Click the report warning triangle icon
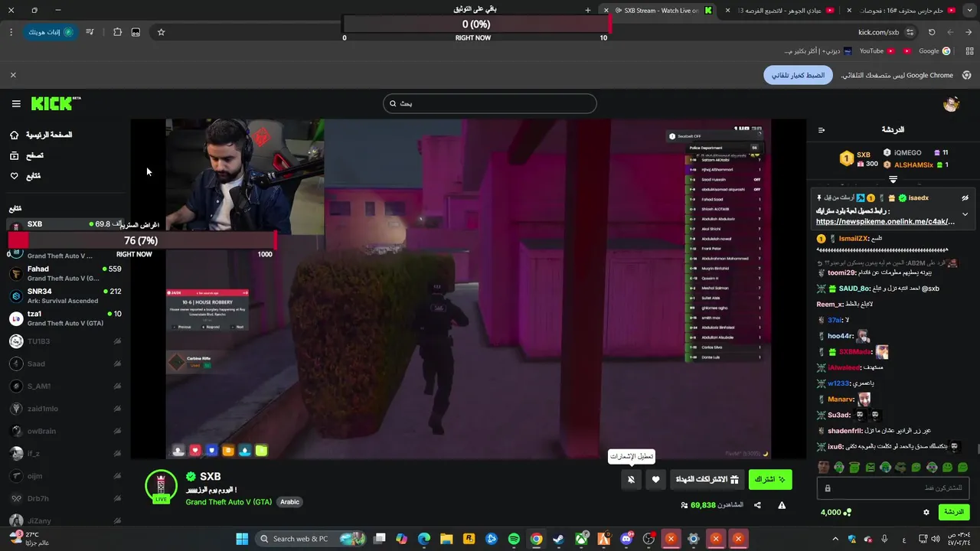The height and width of the screenshot is (551, 980). pyautogui.click(x=782, y=505)
